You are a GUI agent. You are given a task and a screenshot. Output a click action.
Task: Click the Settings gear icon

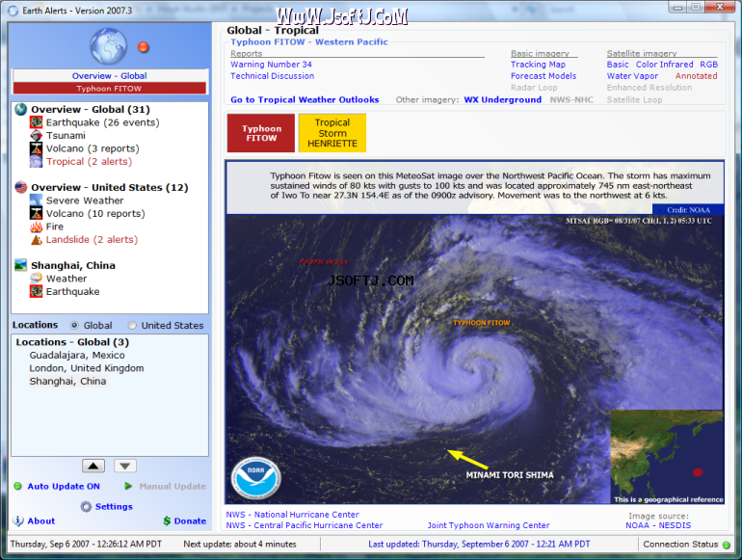[86, 507]
